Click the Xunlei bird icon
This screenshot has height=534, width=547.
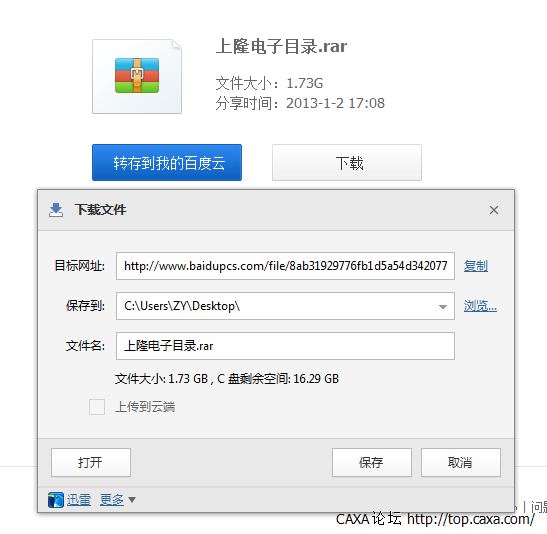(x=55, y=500)
